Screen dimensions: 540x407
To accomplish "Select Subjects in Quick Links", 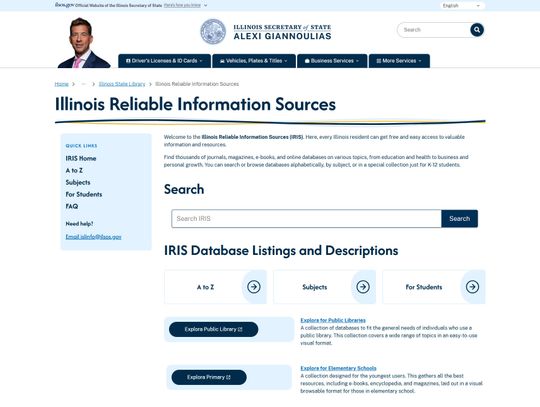I will (x=78, y=182).
